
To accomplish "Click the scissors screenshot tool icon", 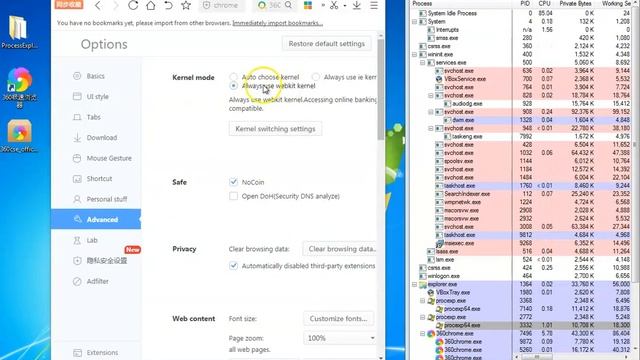I will (x=334, y=5).
